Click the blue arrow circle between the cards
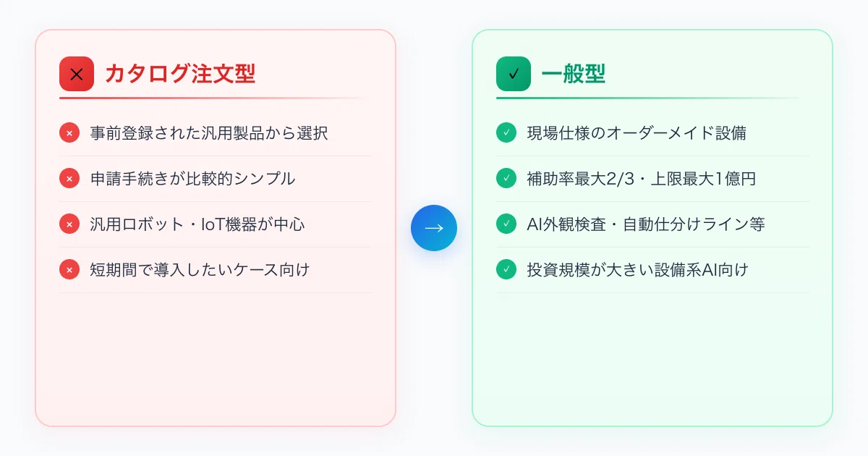868x456 pixels. [x=434, y=228]
